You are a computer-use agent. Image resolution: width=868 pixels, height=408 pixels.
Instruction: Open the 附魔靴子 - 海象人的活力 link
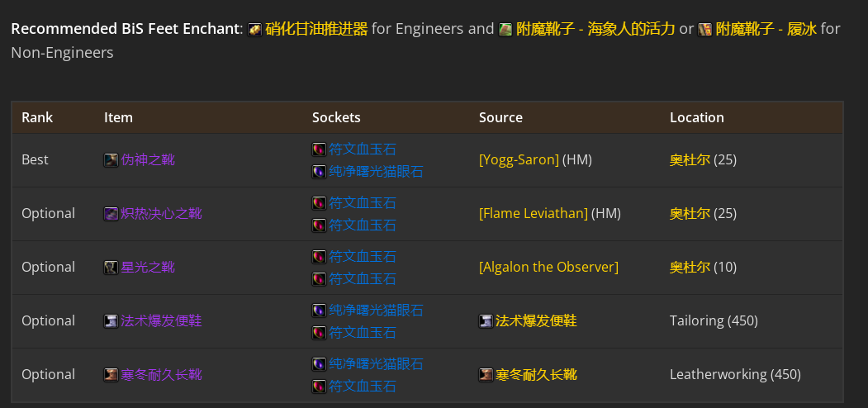(595, 29)
